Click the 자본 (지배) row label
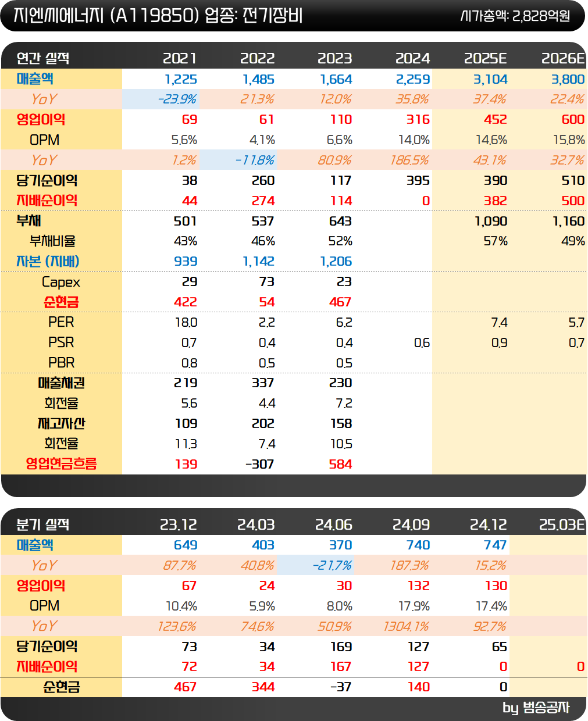Image resolution: width=588 pixels, height=721 pixels. pyautogui.click(x=48, y=261)
